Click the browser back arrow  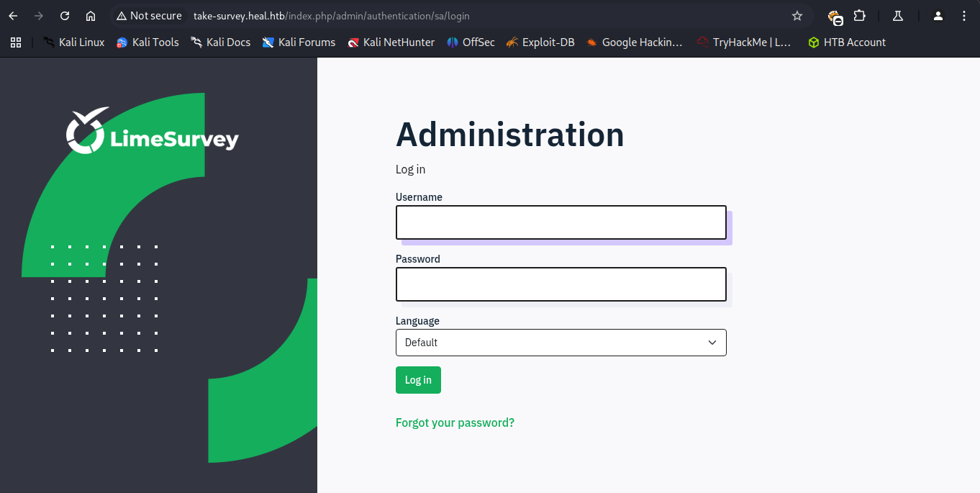tap(13, 16)
